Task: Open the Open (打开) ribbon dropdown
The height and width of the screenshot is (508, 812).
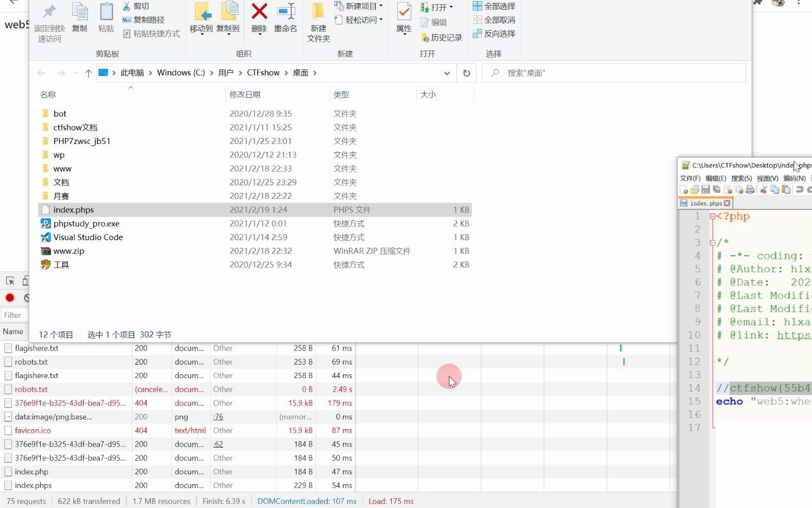Action: pos(437,7)
